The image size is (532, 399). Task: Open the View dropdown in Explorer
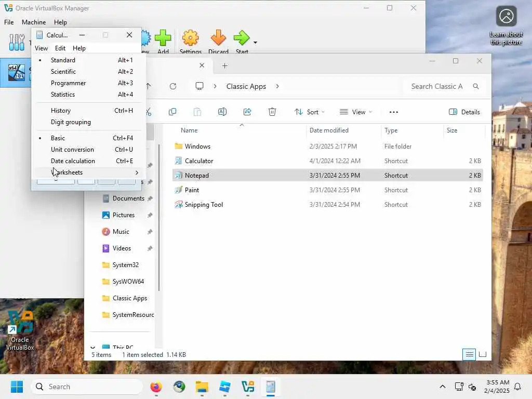click(x=356, y=112)
